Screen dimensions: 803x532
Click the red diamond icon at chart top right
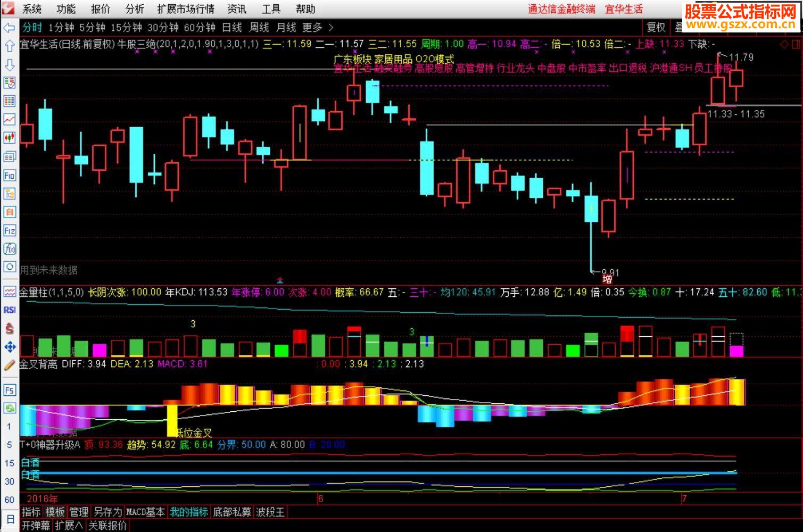[784, 44]
